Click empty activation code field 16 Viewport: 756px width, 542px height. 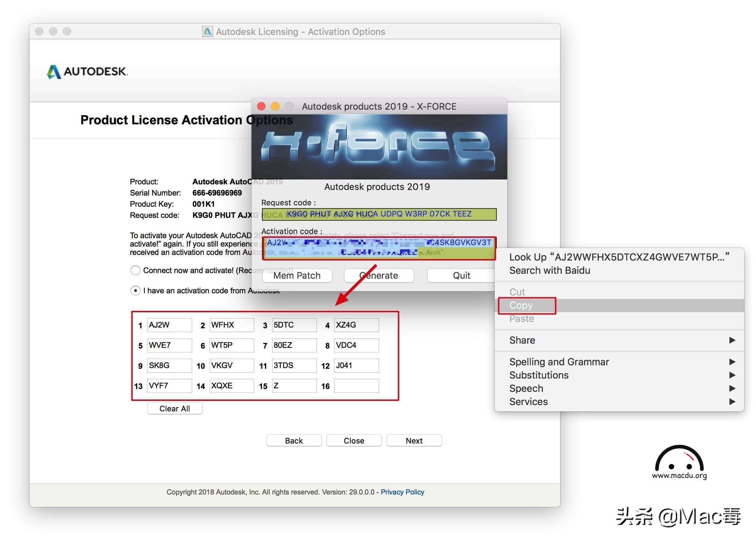[356, 386]
